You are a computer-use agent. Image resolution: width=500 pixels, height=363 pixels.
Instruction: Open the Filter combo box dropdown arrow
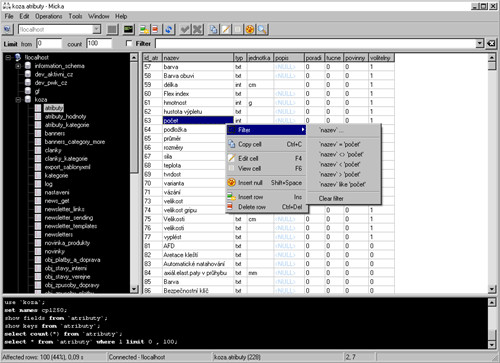tap(480, 43)
